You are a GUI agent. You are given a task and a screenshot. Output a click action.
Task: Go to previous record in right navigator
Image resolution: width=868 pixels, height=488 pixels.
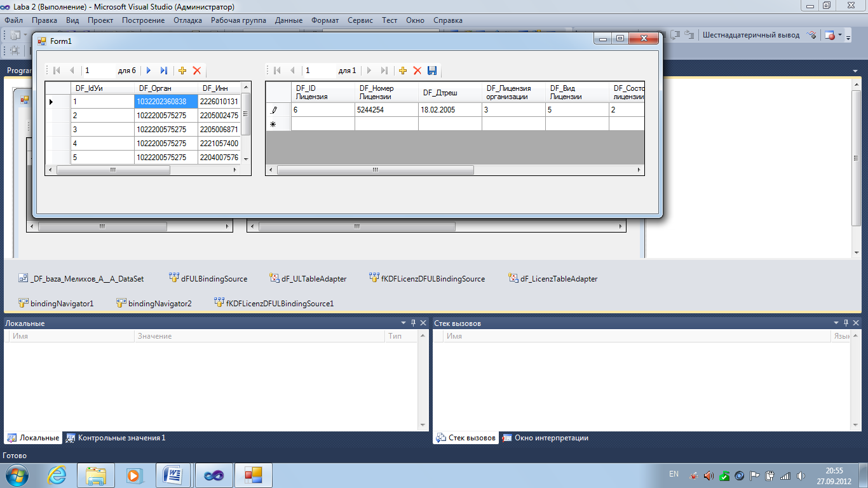[x=292, y=71]
